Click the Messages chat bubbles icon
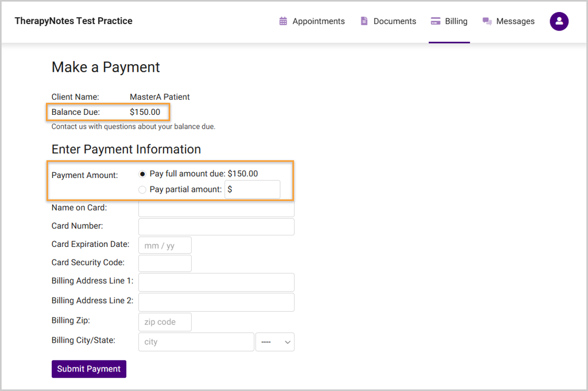Image resolution: width=588 pixels, height=391 pixels. coord(487,21)
